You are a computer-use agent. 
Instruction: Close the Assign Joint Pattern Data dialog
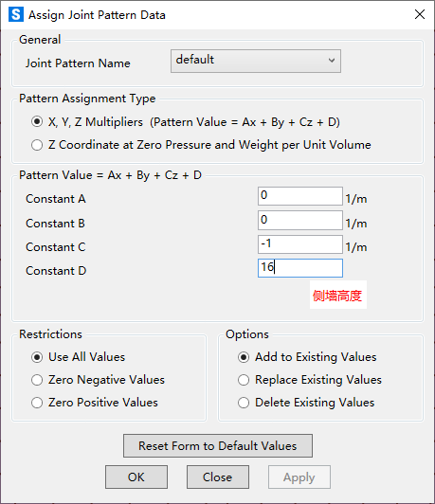420,14
